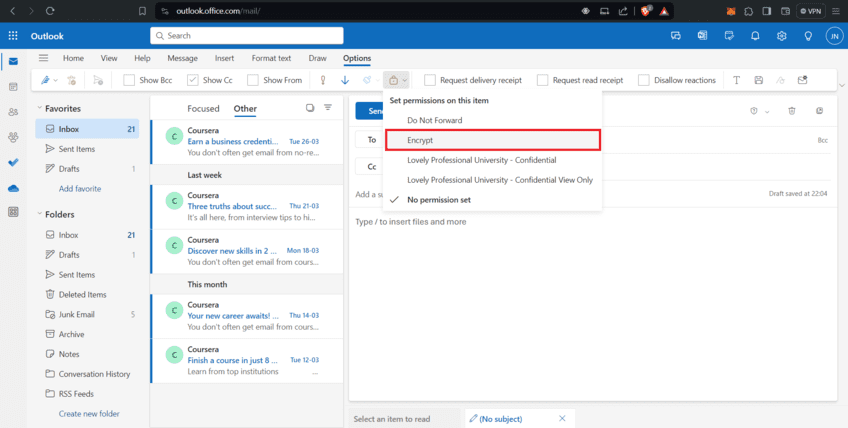Close the (No subject) draft tab
848x428 pixels.
coord(562,418)
